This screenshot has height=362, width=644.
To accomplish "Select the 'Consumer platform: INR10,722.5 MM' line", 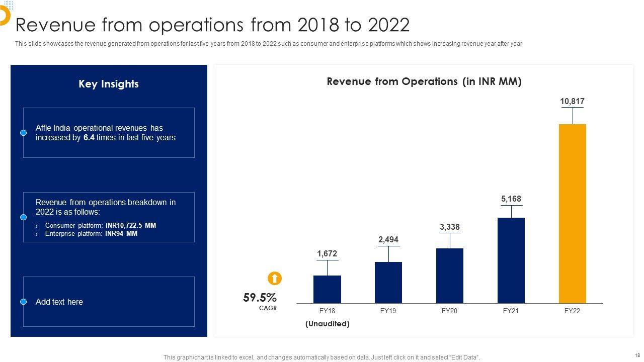I will pyautogui.click(x=101, y=225).
